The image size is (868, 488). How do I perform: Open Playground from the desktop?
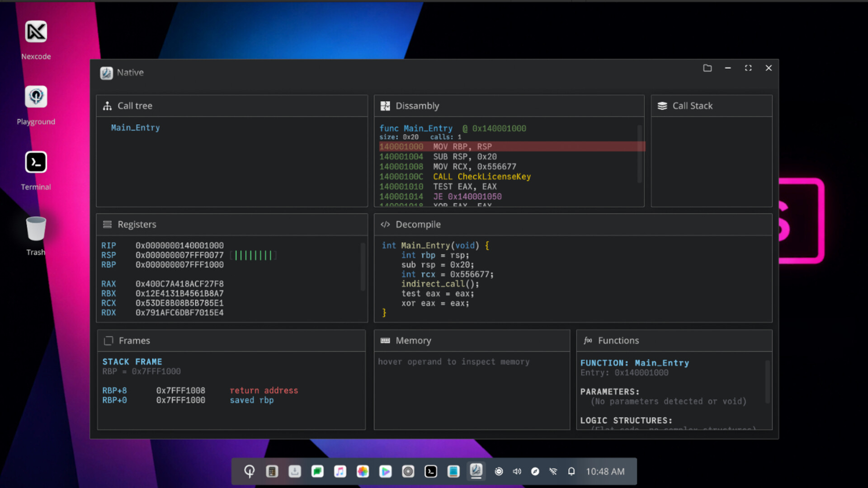pos(36,97)
